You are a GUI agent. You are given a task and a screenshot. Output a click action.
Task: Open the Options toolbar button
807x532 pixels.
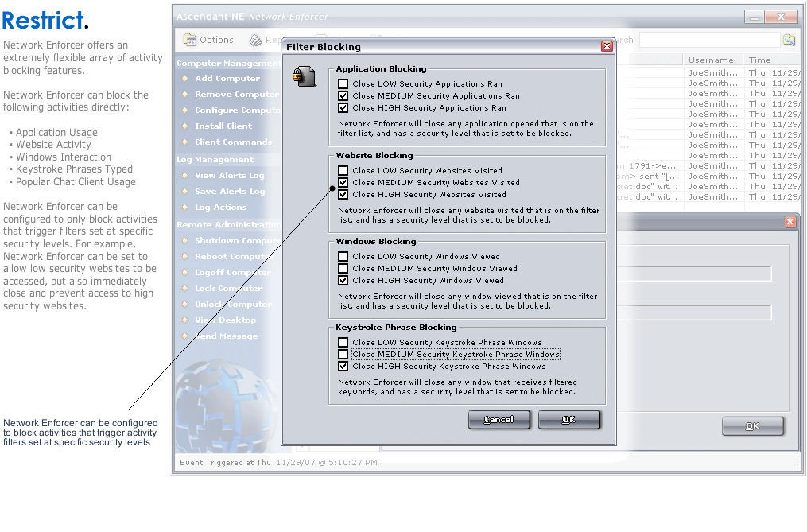coord(208,40)
